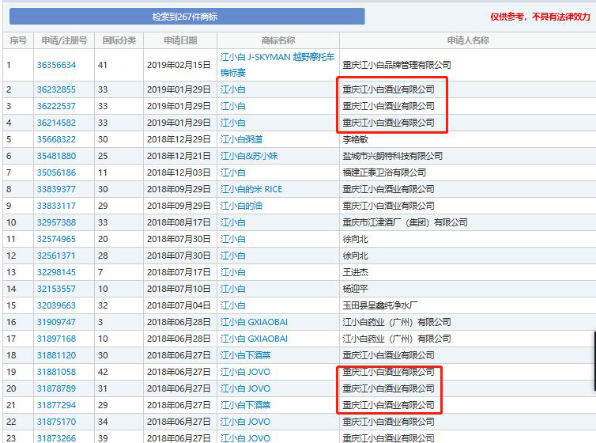Image resolution: width=596 pixels, height=443 pixels.
Task: Click the 申请日期 column header
Action: click(x=180, y=40)
